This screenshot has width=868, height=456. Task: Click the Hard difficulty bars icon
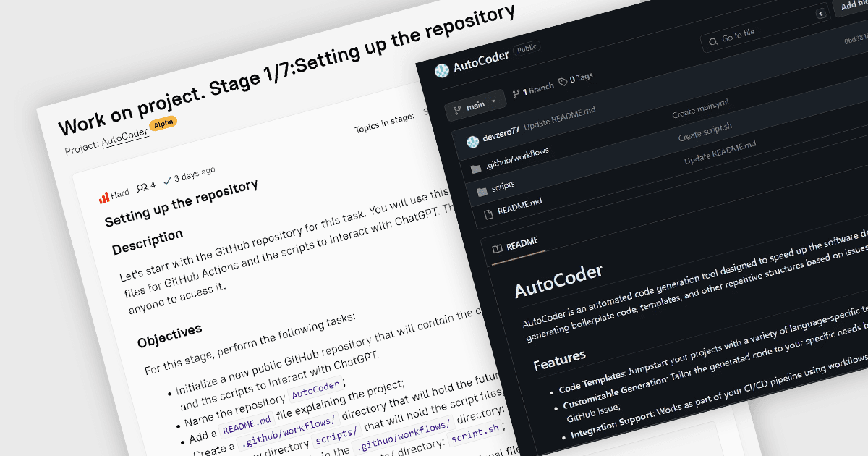pos(104,197)
